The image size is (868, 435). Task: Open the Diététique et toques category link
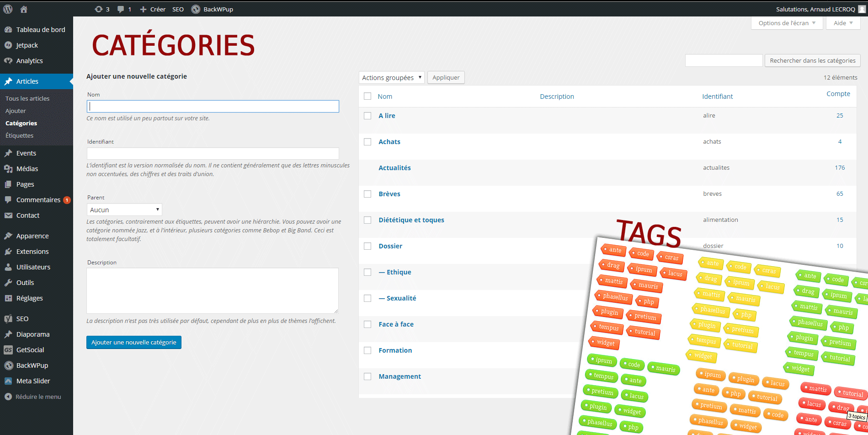coord(411,220)
